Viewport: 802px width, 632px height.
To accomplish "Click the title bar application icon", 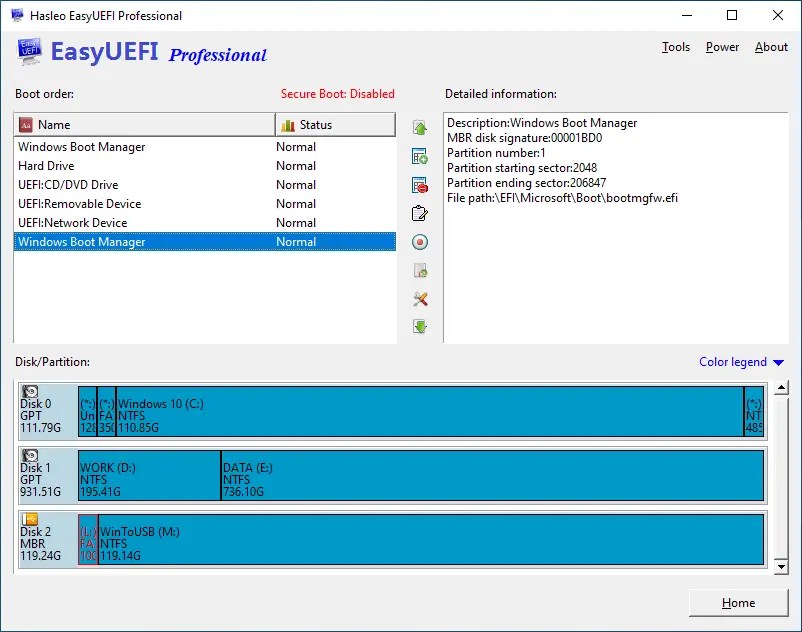I will (x=17, y=15).
